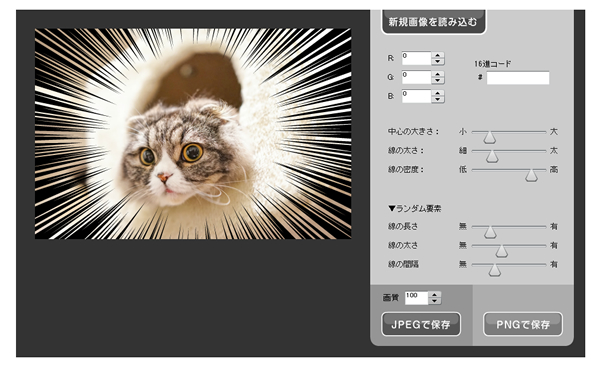The height and width of the screenshot is (367, 600).
Task: Decrease 画質 quality with down arrow
Action: [x=434, y=301]
